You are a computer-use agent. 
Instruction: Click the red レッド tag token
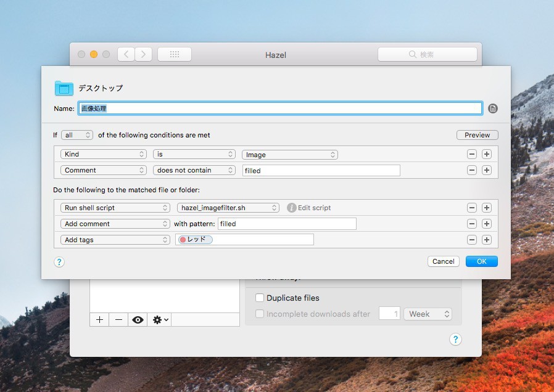point(196,240)
